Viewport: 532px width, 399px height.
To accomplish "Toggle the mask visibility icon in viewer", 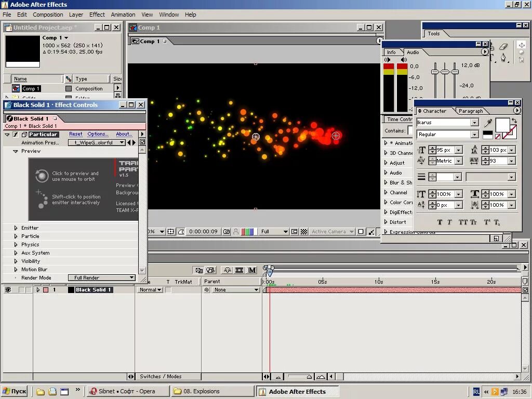I will coord(181,231).
